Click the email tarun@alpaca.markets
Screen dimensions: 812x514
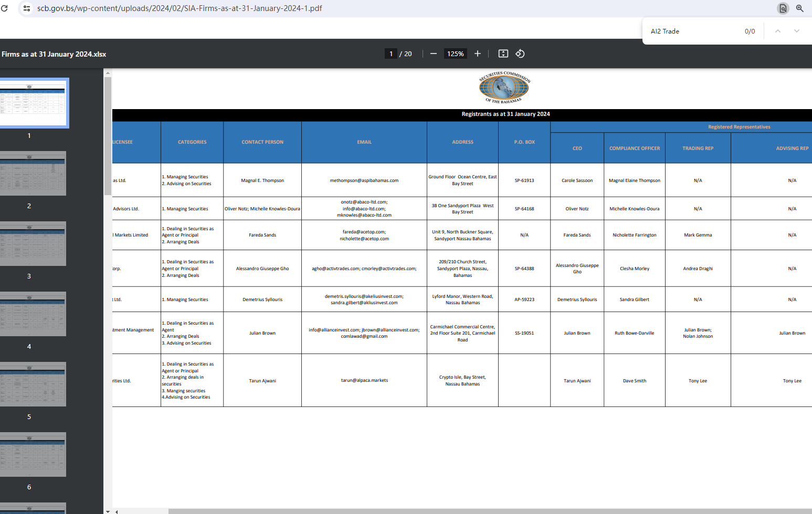(x=364, y=380)
